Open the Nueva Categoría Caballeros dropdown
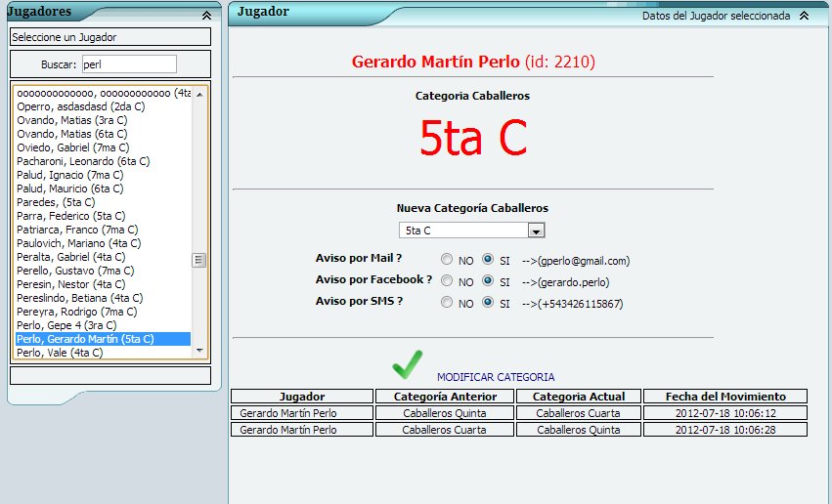This screenshot has width=832, height=504. 535,231
